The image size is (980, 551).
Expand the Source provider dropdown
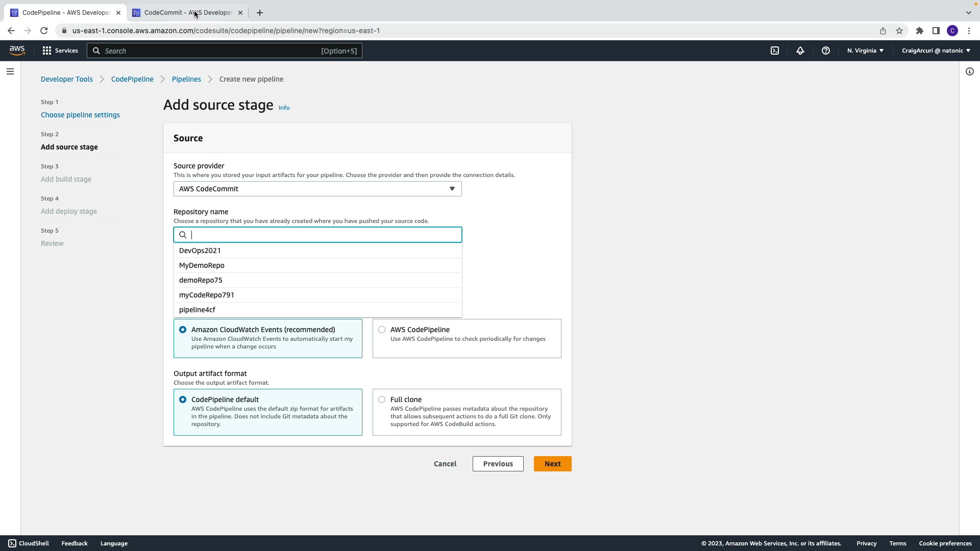(317, 189)
